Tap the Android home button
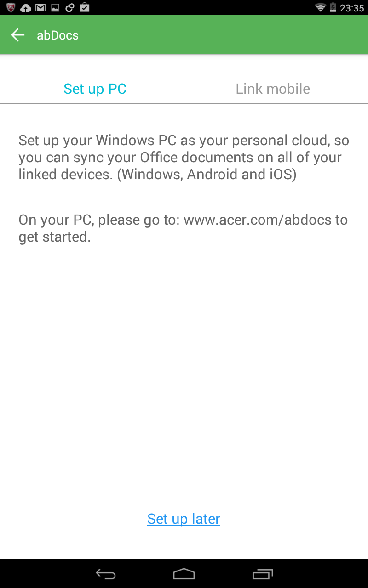The height and width of the screenshot is (588, 368). 184,573
